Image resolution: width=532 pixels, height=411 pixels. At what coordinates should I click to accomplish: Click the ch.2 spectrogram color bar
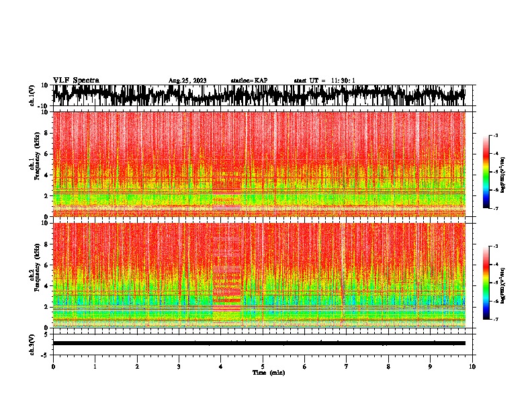coord(486,283)
